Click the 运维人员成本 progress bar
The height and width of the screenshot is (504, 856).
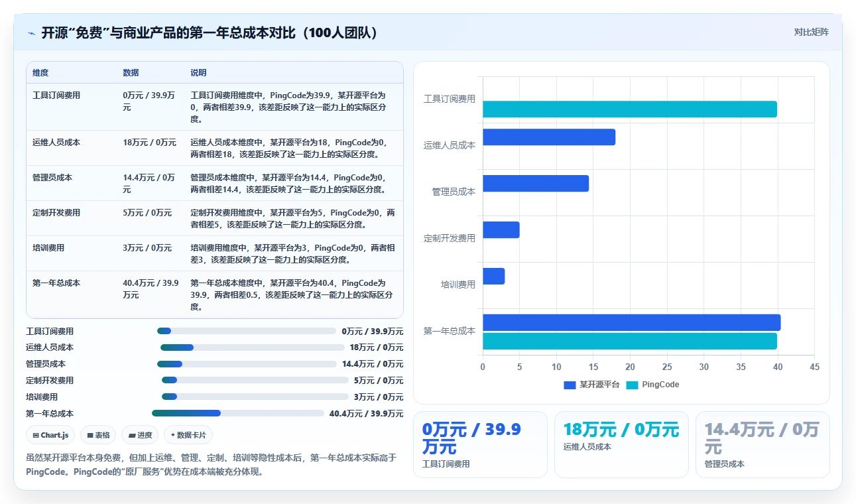253,347
